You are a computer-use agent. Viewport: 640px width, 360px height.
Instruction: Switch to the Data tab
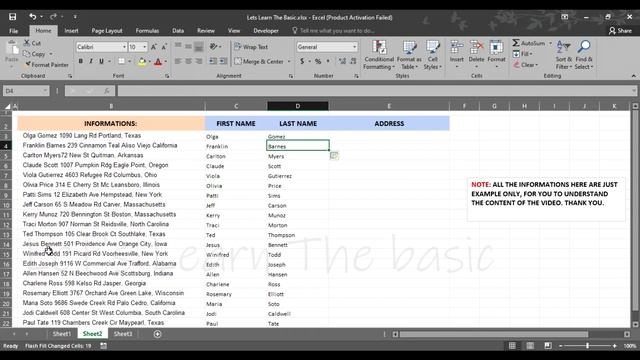coord(178,31)
